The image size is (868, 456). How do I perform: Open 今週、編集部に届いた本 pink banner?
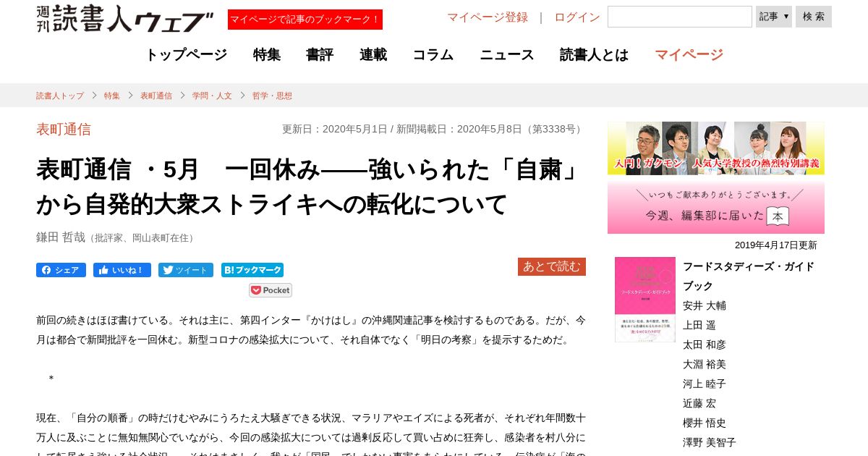click(x=716, y=208)
